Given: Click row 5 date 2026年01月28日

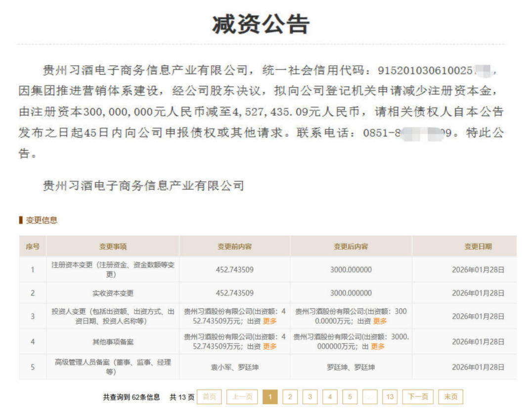Looking at the screenshot, I should click(478, 367).
